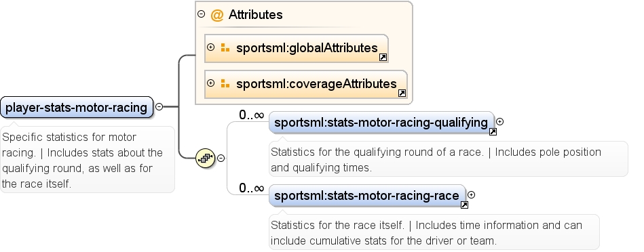Collapse the Attributes group box

click(201, 14)
